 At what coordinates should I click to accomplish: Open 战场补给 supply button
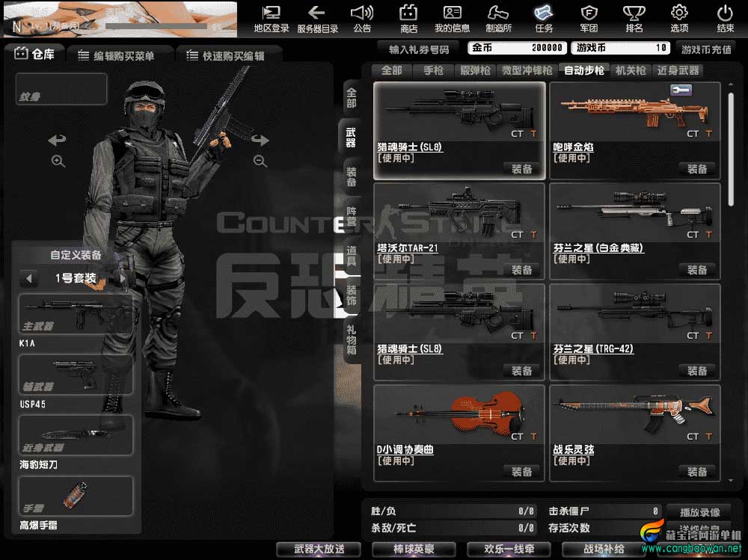604,549
